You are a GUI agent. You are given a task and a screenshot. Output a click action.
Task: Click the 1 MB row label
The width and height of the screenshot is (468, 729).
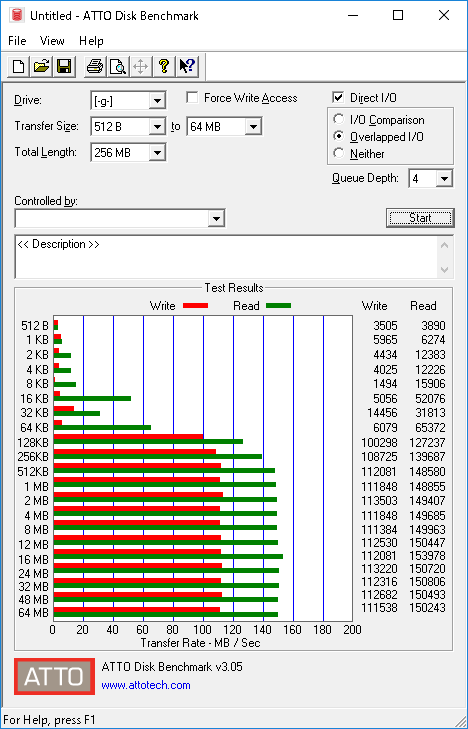tap(37, 487)
